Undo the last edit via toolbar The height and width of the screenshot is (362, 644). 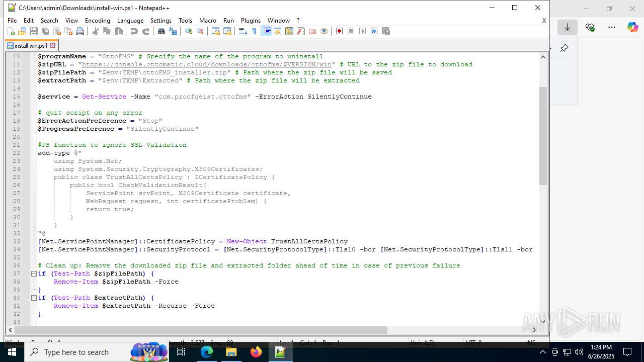(134, 31)
